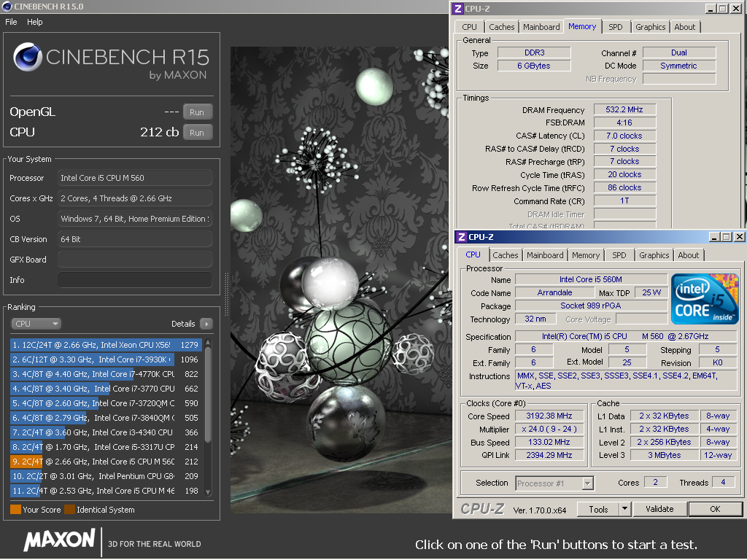The width and height of the screenshot is (747, 560).
Task: Click the GFX Board field
Action: click(x=135, y=260)
